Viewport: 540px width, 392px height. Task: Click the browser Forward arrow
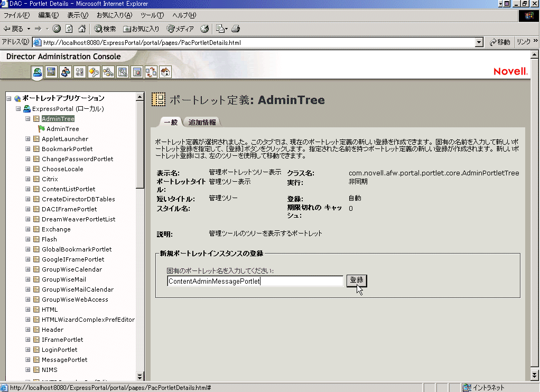pyautogui.click(x=38, y=29)
